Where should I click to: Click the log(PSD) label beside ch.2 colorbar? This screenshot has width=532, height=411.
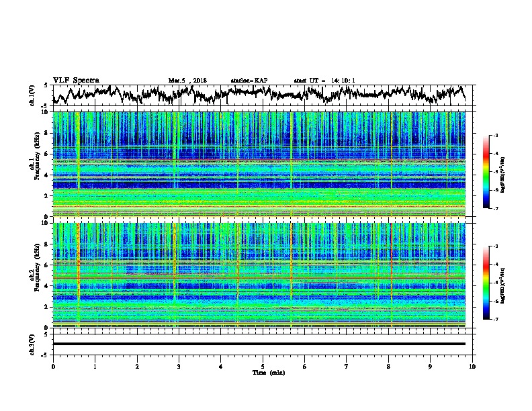[503, 285]
